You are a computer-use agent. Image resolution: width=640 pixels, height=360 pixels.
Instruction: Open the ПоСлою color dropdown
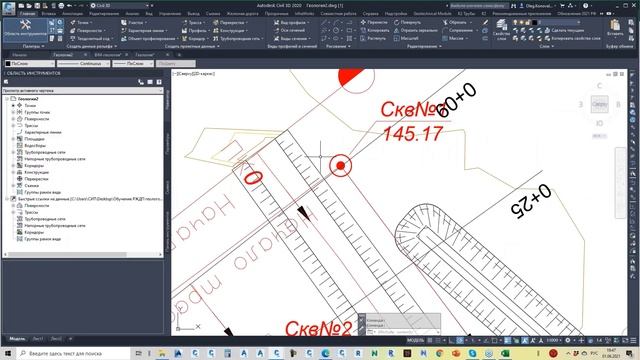pos(29,64)
